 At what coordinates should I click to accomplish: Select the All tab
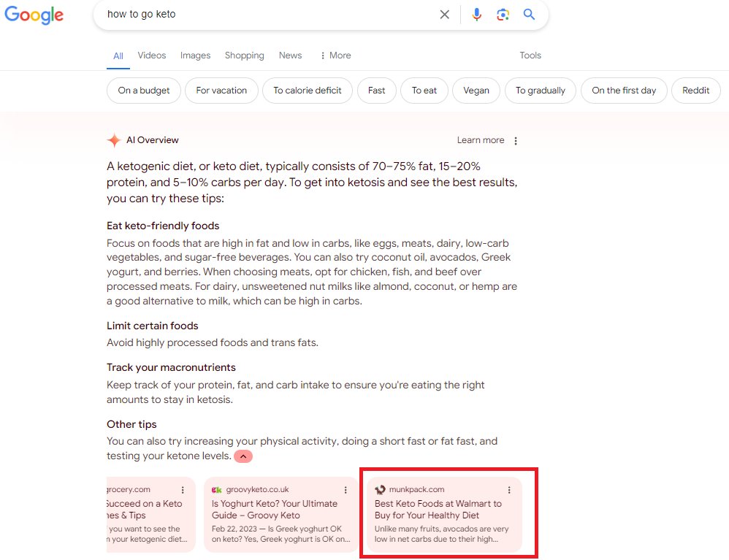pyautogui.click(x=118, y=55)
